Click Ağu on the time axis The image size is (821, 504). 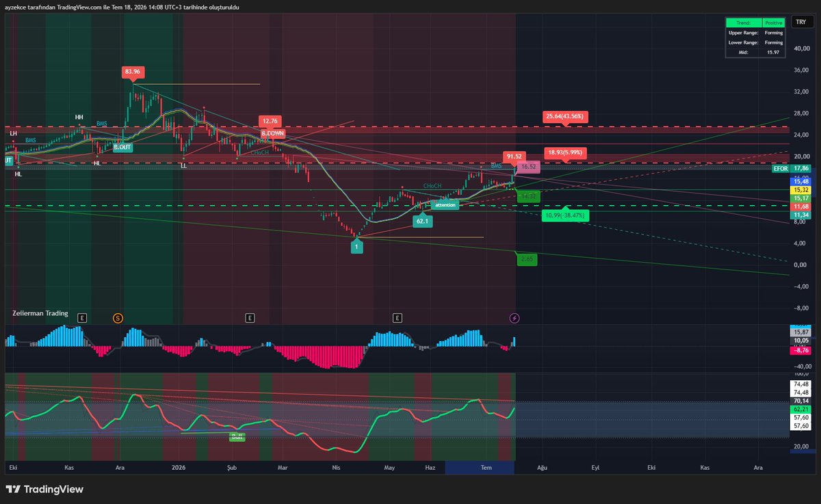(543, 468)
